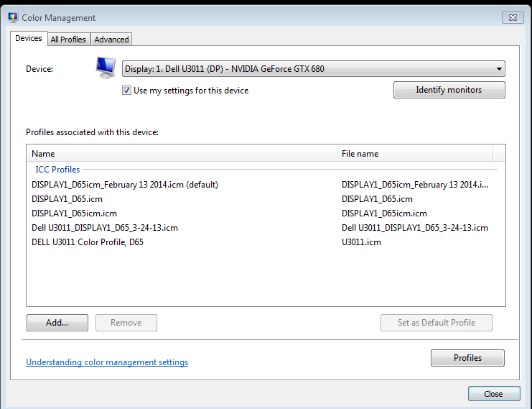Select the DISPLAY1_D65.icm profile row
The image size is (532, 409).
coord(67,199)
